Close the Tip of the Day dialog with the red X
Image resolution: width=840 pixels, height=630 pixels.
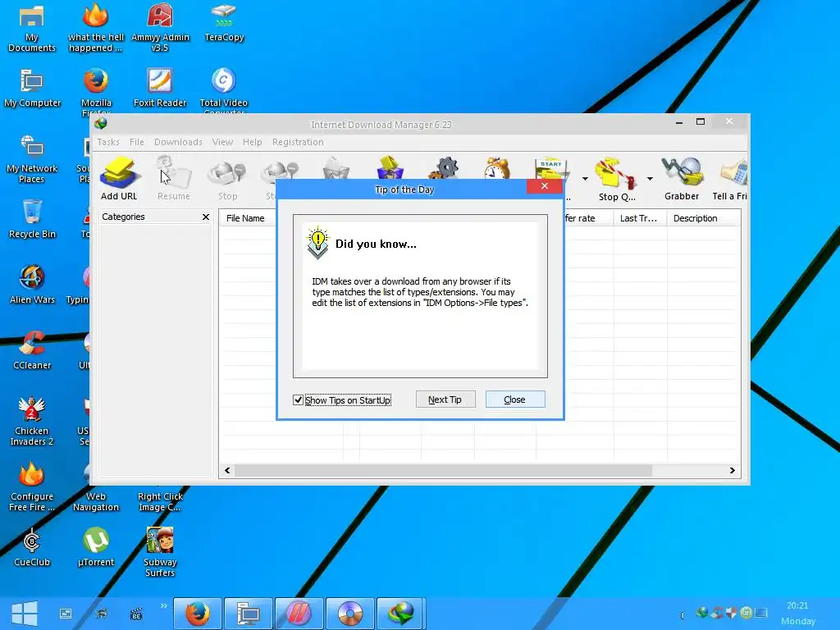[x=545, y=186]
